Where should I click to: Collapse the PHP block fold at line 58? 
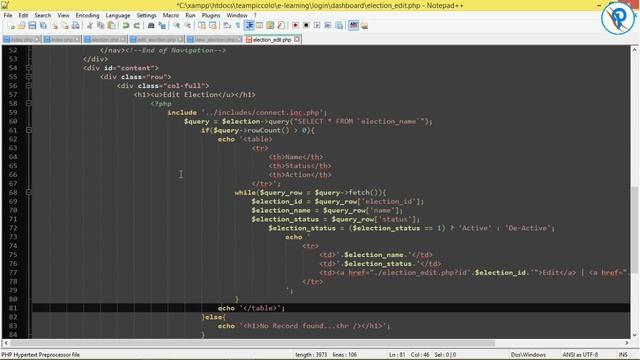tap(29, 104)
